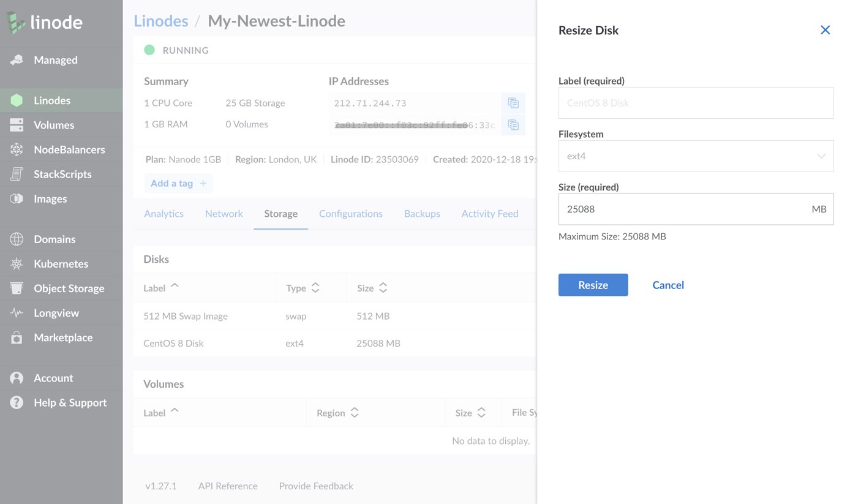Click Cancel in the Resize Disk drawer
This screenshot has height=504, width=850.
tap(668, 285)
